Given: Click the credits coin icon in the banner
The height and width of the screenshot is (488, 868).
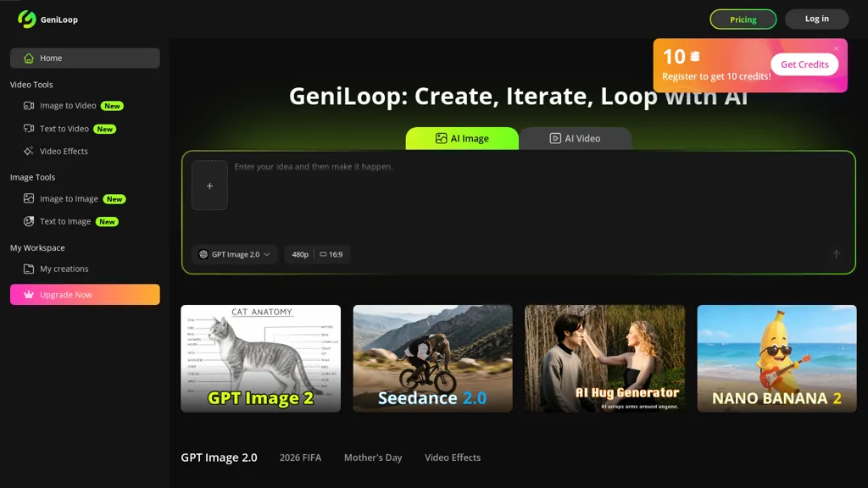Looking at the screenshot, I should (695, 57).
